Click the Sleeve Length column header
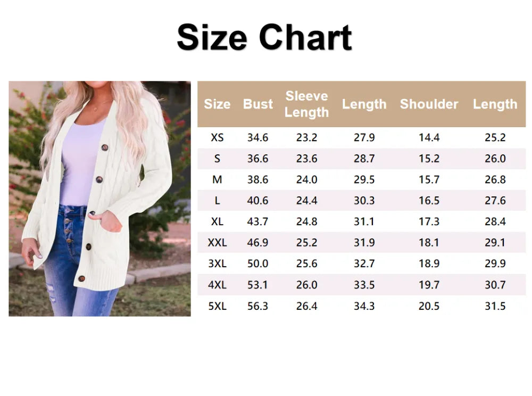Screen dimensions: 532x396 point(307,104)
